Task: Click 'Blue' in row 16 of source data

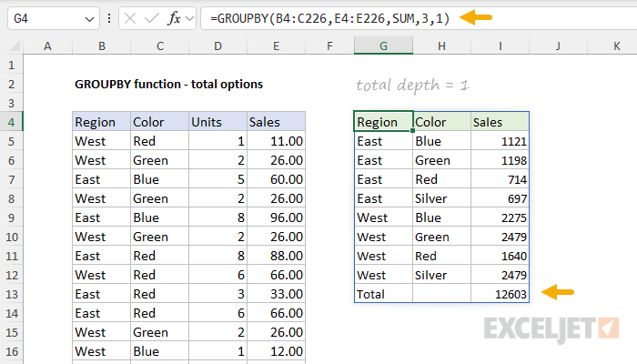Action: (159, 351)
